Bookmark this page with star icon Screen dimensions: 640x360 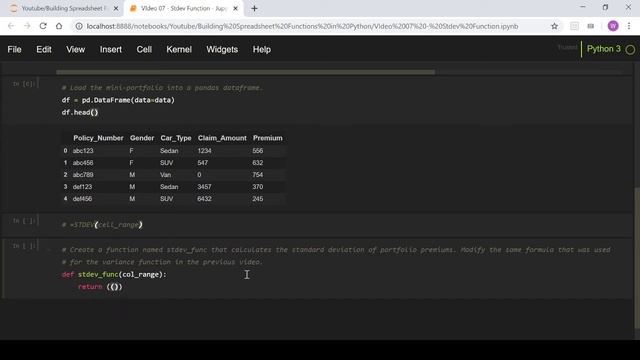coord(554,26)
